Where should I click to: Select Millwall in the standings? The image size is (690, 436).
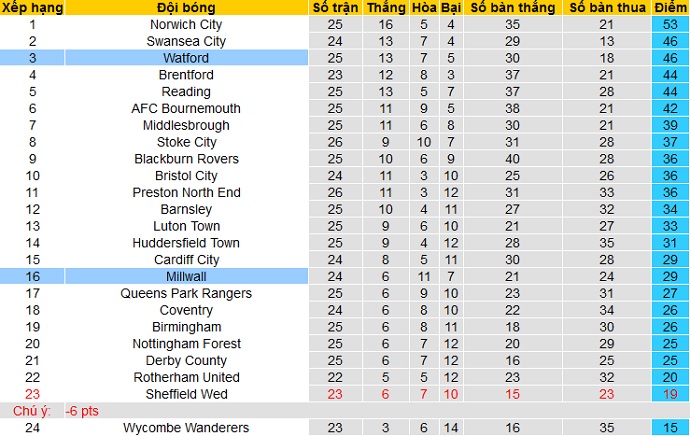coord(186,276)
